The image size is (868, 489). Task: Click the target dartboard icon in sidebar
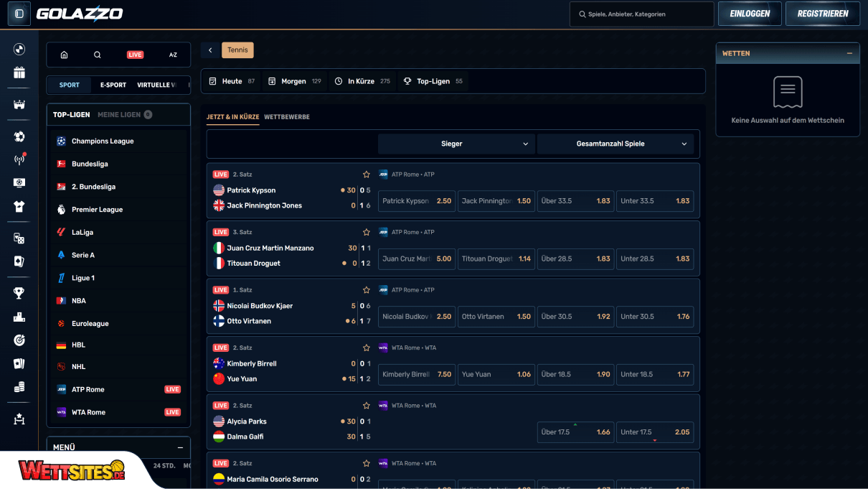[19, 340]
